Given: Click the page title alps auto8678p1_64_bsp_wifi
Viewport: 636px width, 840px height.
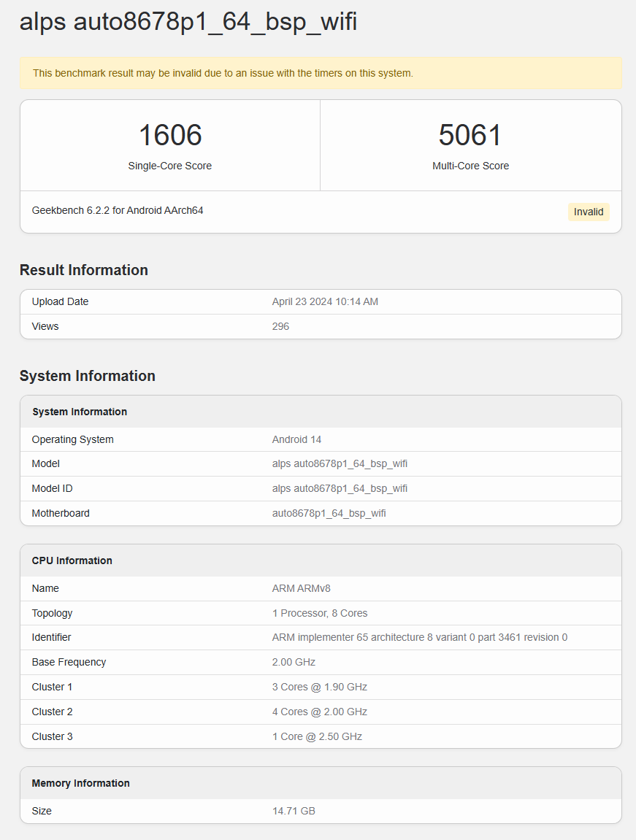Looking at the screenshot, I should click(x=188, y=22).
